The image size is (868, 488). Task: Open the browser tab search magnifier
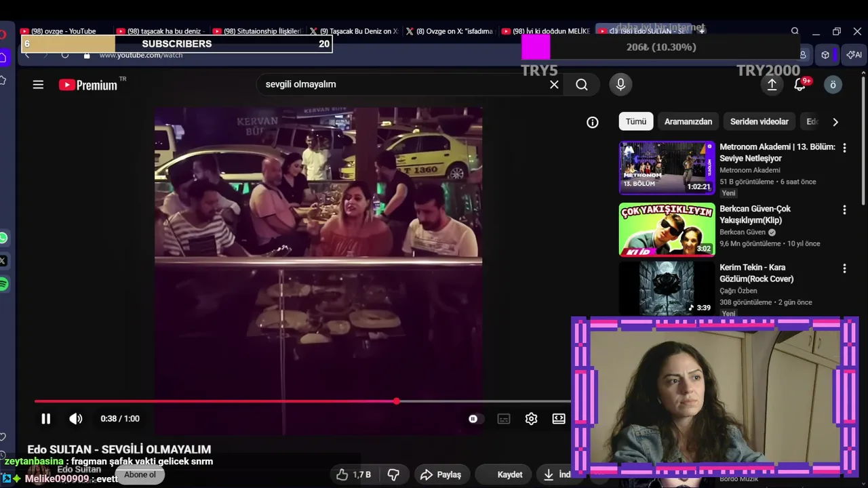(795, 31)
